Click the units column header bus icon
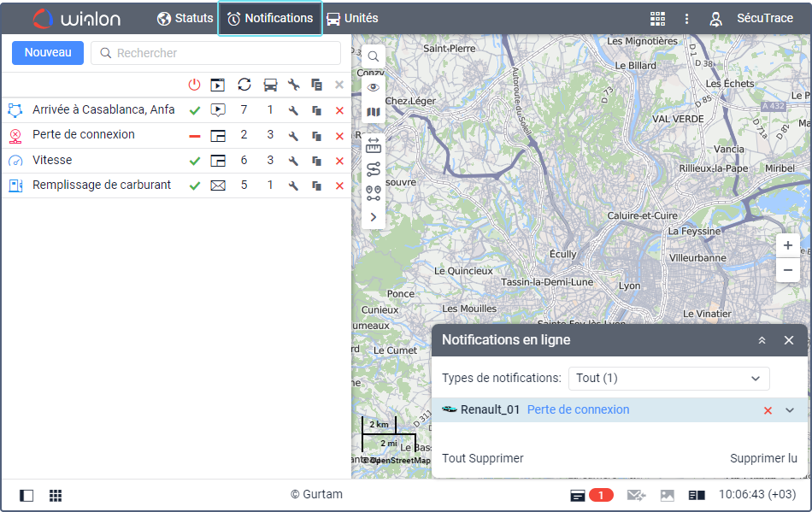This screenshot has width=812, height=512. click(x=270, y=85)
